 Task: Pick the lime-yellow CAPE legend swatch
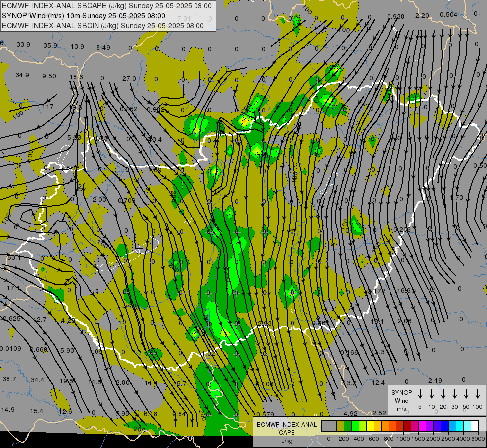coord(363,426)
